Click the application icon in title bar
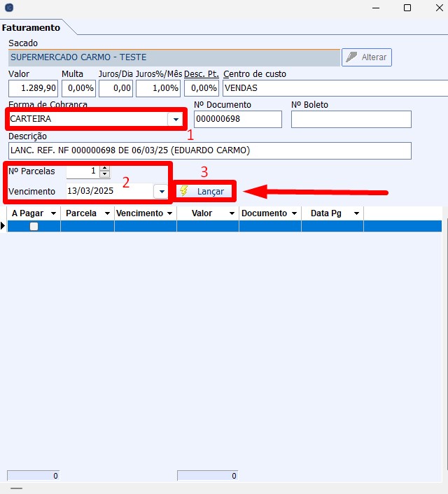Screen dimensions: 448x494 pos(8,8)
